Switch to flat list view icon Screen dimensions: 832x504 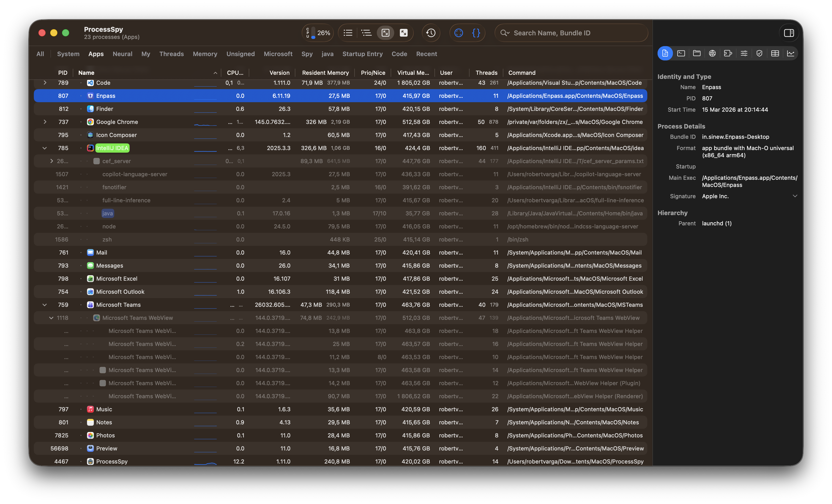tap(348, 33)
